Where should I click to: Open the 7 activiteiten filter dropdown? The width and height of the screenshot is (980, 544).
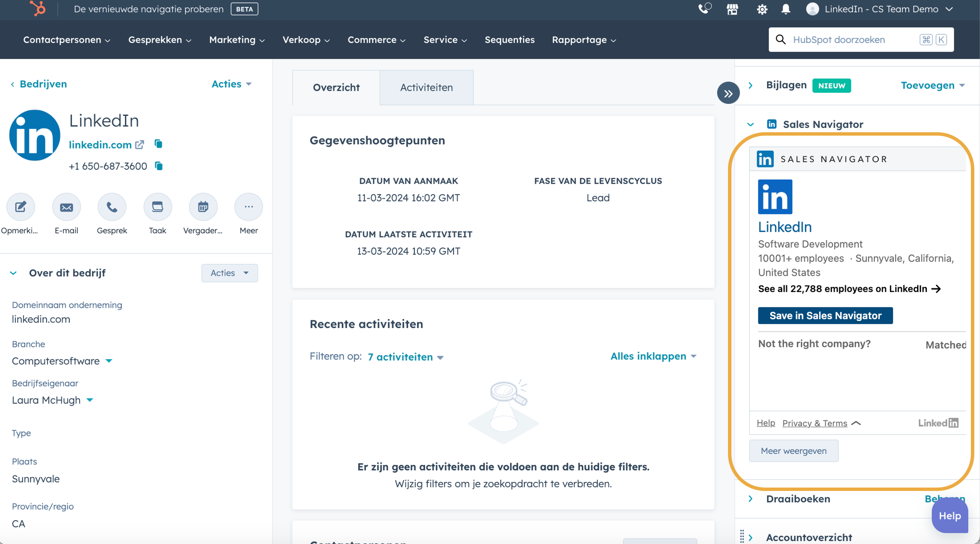coord(405,357)
